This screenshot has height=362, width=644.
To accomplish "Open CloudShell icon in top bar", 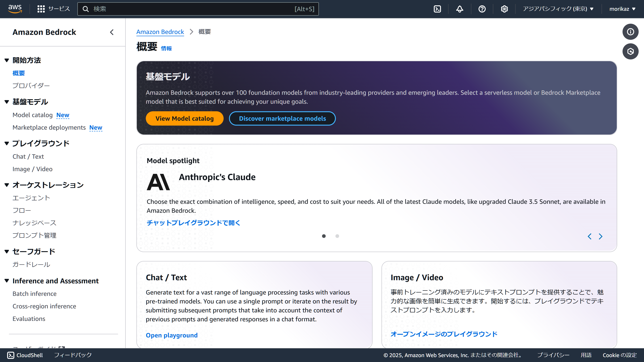I will [x=437, y=9].
